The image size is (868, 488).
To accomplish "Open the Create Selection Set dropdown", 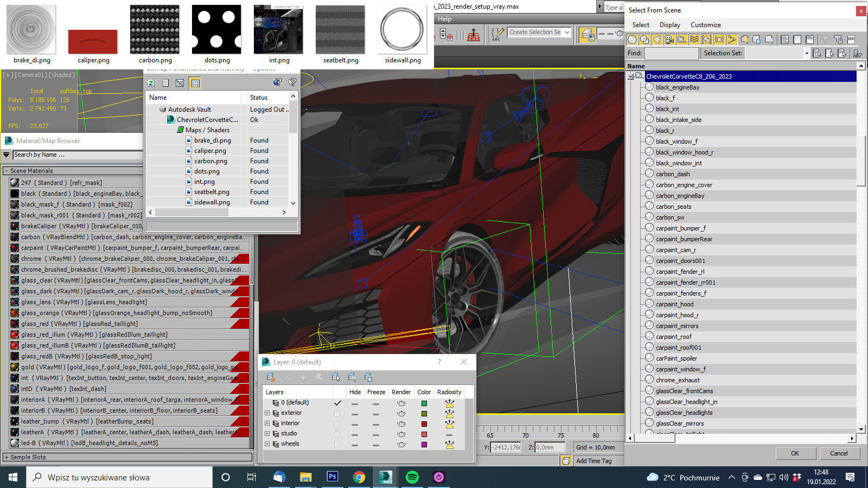I will 567,33.
